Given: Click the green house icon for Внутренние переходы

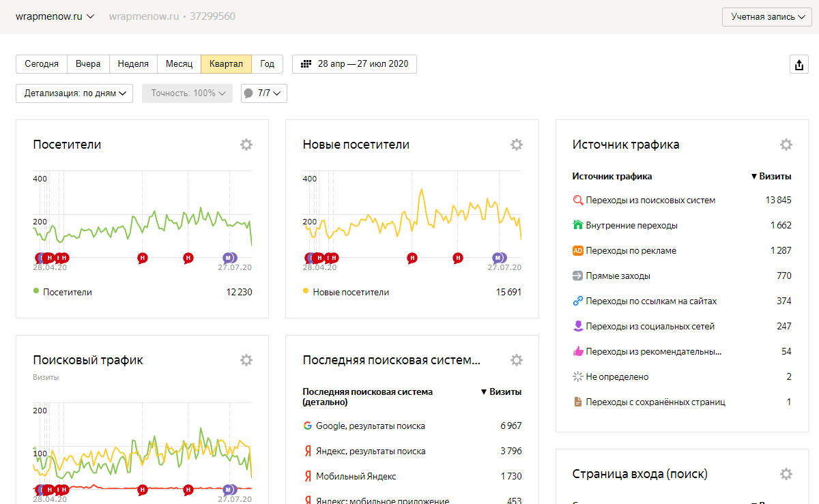Looking at the screenshot, I should pos(578,225).
